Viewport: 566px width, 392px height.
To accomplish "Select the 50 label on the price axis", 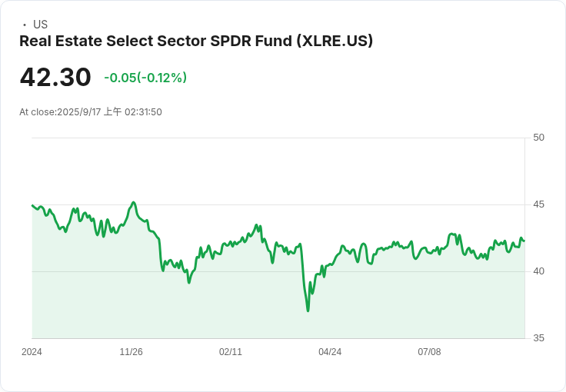I will 538,138.
